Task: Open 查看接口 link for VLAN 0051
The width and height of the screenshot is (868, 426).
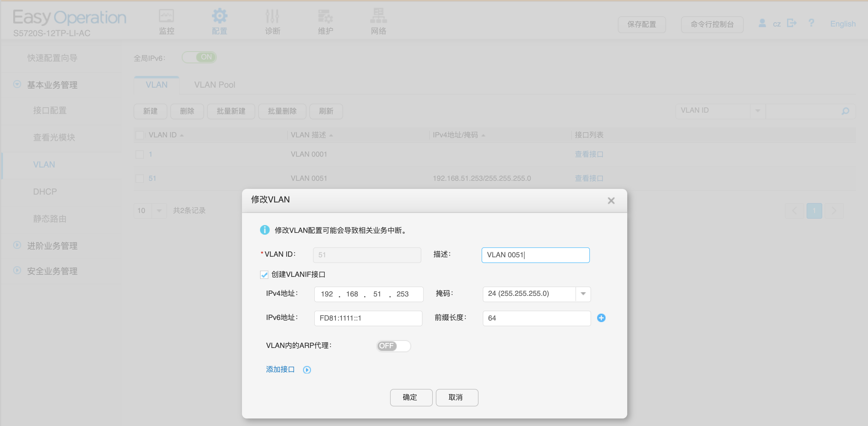Action: pyautogui.click(x=589, y=178)
